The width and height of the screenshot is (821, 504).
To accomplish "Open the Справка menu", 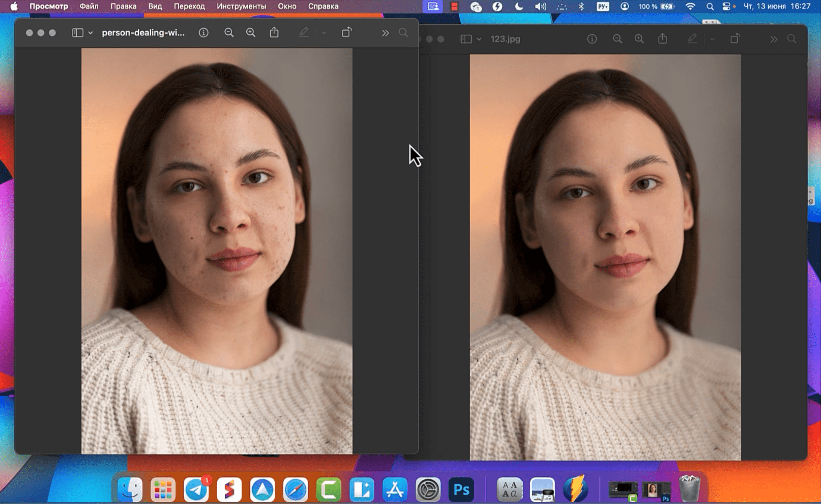I will click(323, 6).
